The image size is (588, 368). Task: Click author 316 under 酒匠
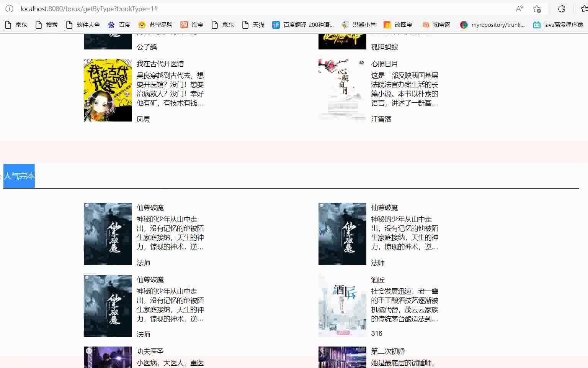pos(377,333)
